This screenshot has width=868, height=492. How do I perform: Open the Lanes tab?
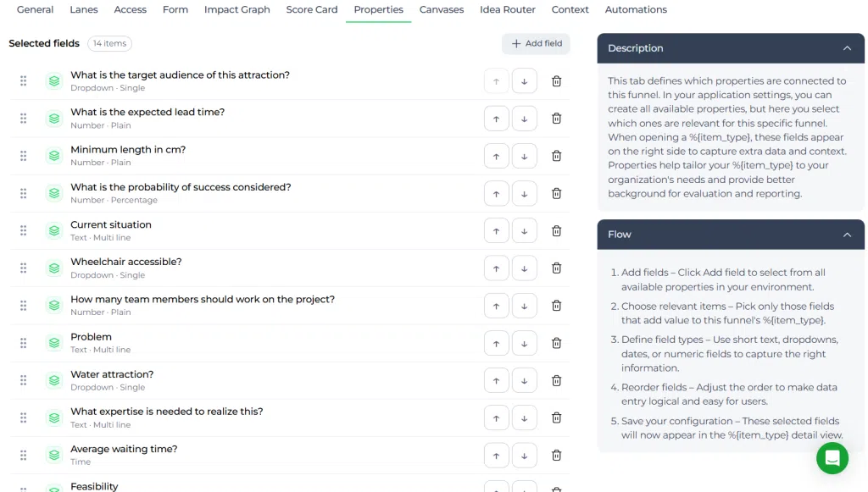point(84,10)
